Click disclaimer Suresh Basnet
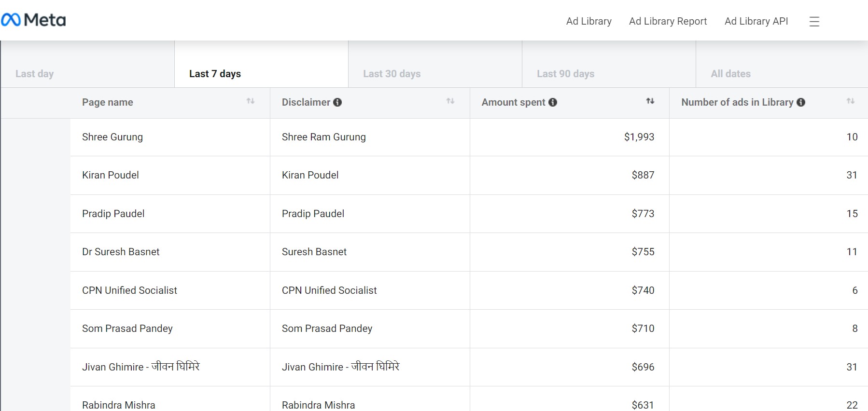The height and width of the screenshot is (411, 868). 314,252
